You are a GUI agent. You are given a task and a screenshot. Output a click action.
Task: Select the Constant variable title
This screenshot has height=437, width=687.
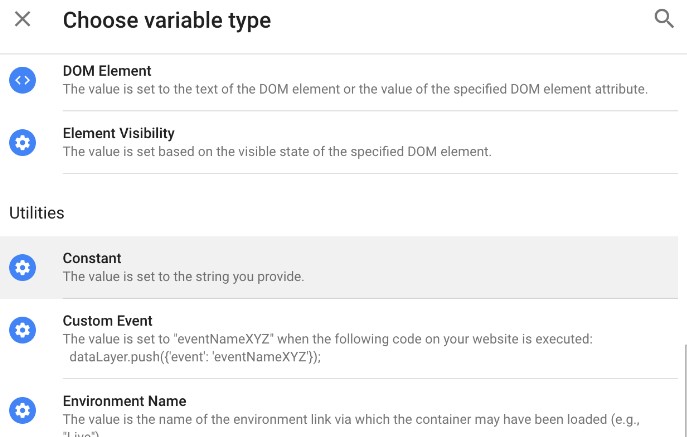coord(92,258)
